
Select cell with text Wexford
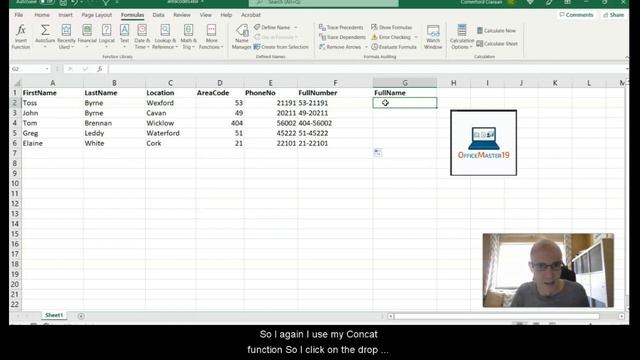[170, 103]
